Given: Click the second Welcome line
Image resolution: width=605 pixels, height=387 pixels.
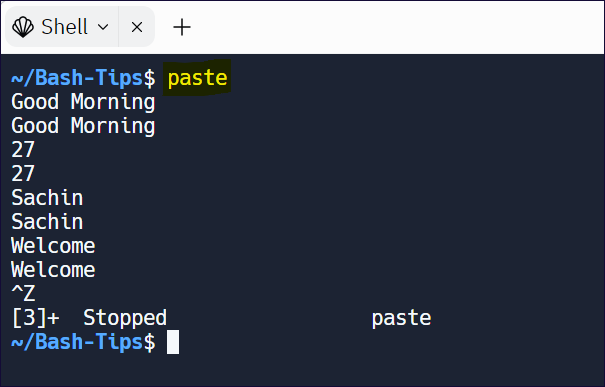Looking at the screenshot, I should coord(53,270).
